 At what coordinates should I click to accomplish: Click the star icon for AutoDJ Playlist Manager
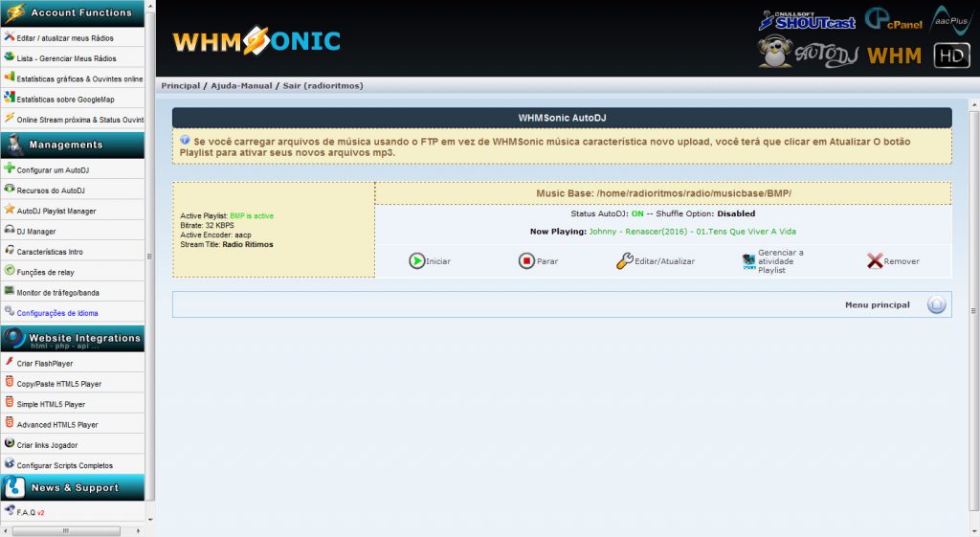pos(9,209)
